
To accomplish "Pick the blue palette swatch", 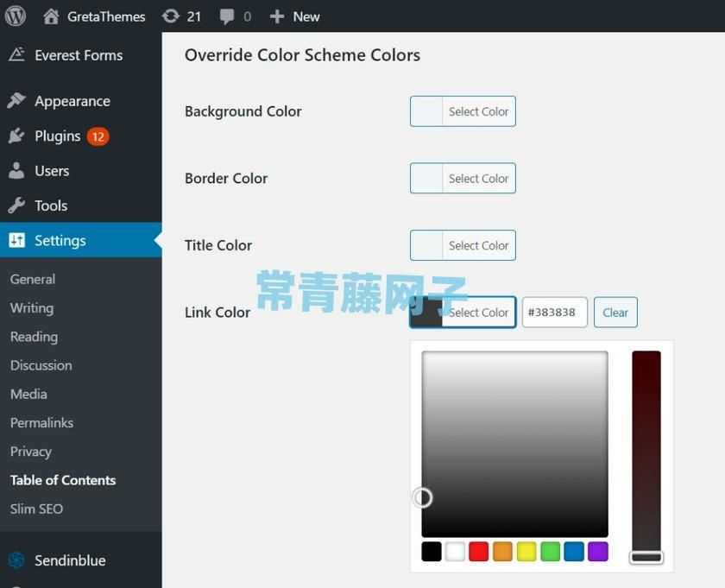I will (x=574, y=552).
